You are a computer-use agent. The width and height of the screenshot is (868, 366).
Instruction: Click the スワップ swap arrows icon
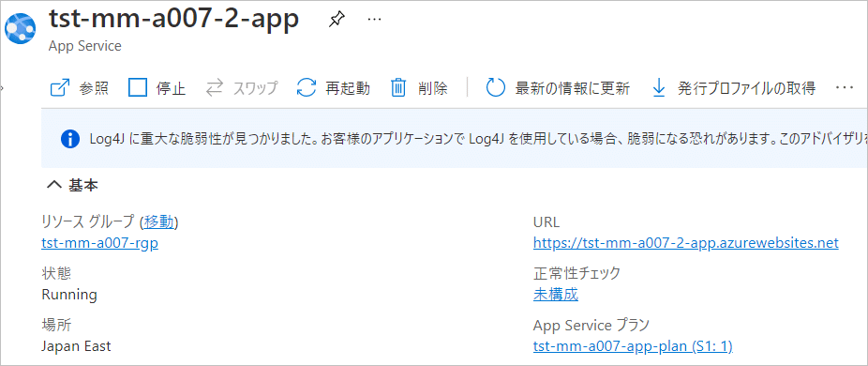point(215,87)
